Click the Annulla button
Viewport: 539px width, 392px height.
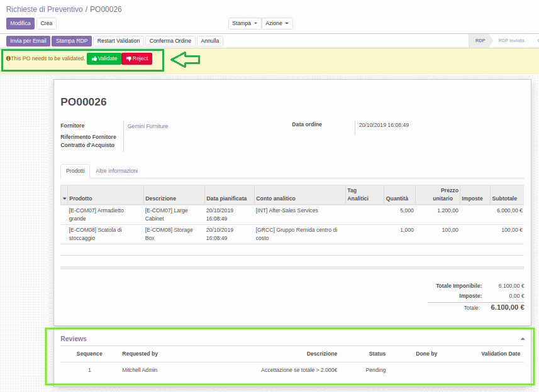[x=209, y=40]
